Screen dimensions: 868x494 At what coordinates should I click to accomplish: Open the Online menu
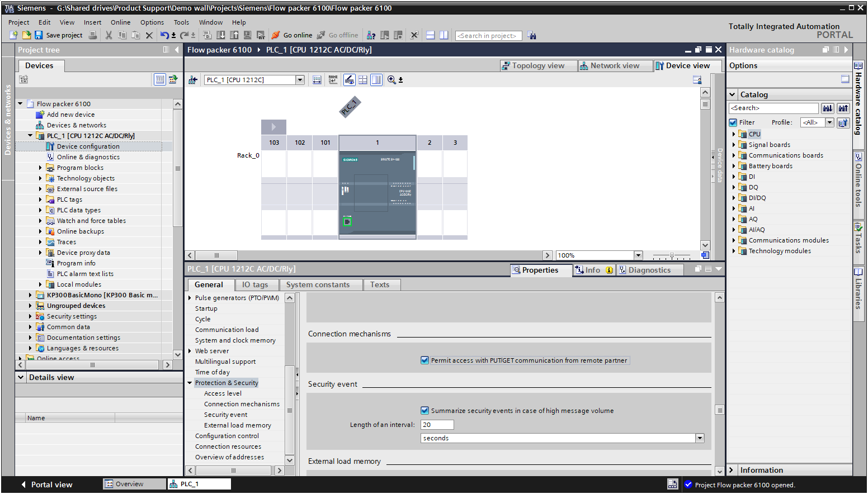(120, 22)
